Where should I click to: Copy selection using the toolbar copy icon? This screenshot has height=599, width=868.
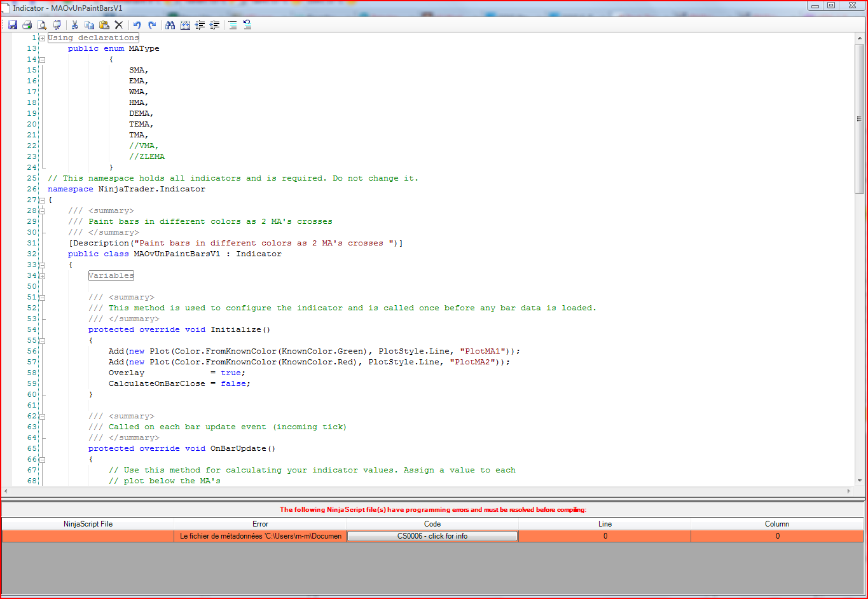[89, 25]
